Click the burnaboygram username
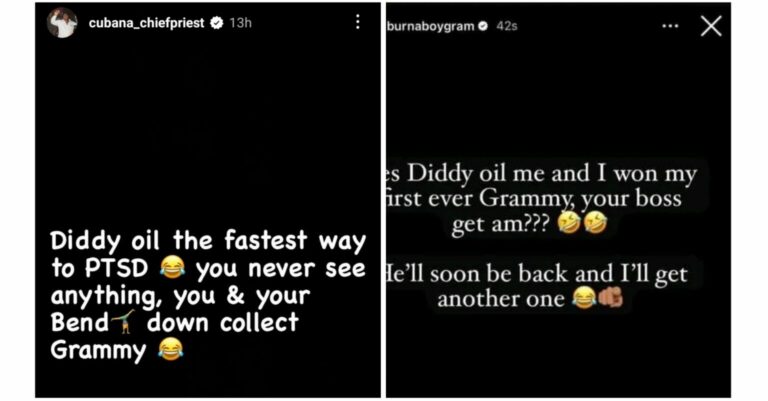This screenshot has height=401, width=768. coord(431,26)
